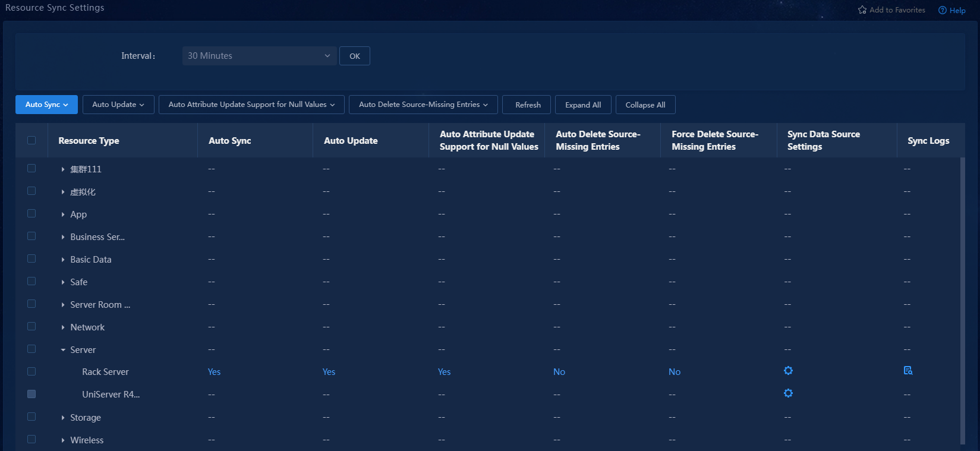Screen dimensions: 980x451
Task: Click Rack Server's Auto Sync Yes value
Action: 214,372
